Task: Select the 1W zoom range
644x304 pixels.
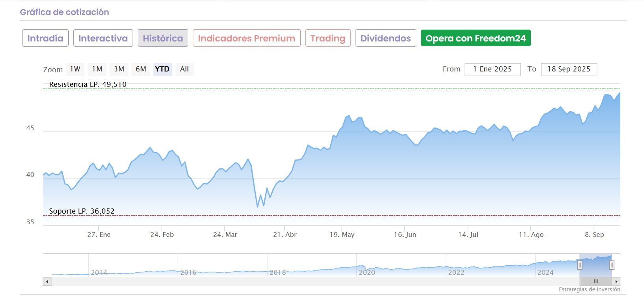Action: pos(75,69)
